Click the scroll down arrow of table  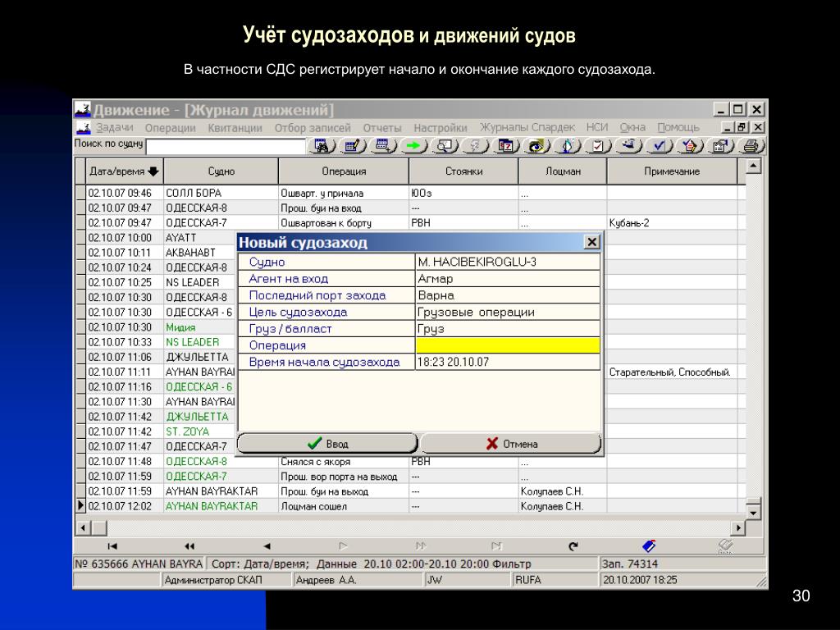[753, 513]
